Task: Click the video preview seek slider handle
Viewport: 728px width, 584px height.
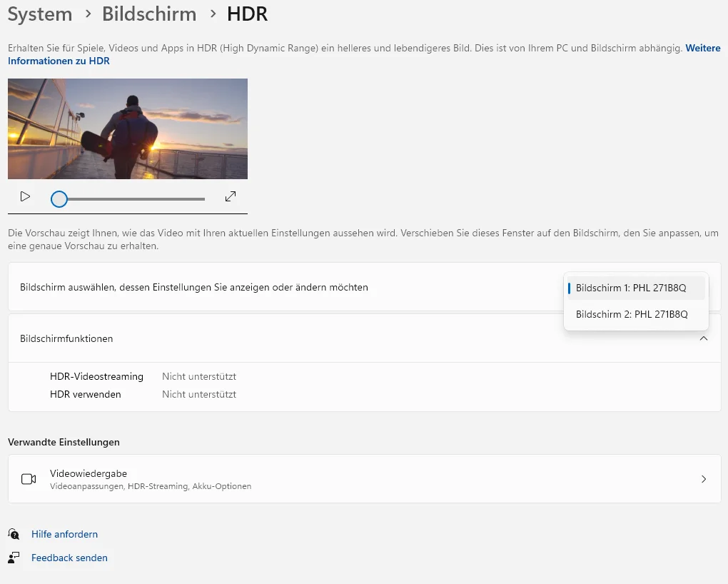Action: (x=59, y=199)
